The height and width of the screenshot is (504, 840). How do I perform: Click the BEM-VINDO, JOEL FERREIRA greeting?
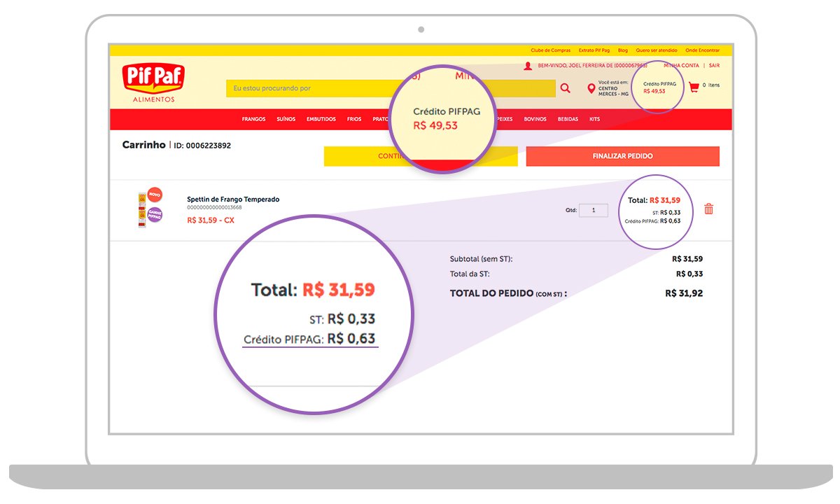592,66
